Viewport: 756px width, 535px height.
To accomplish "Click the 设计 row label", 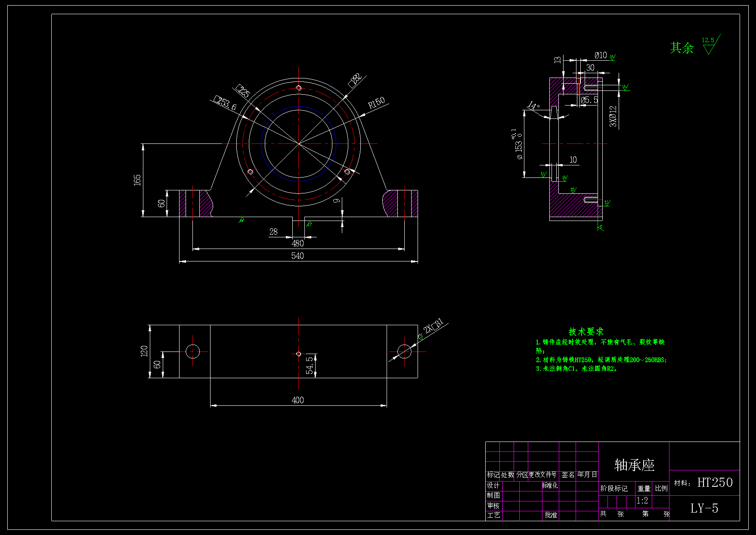I will click(x=493, y=485).
